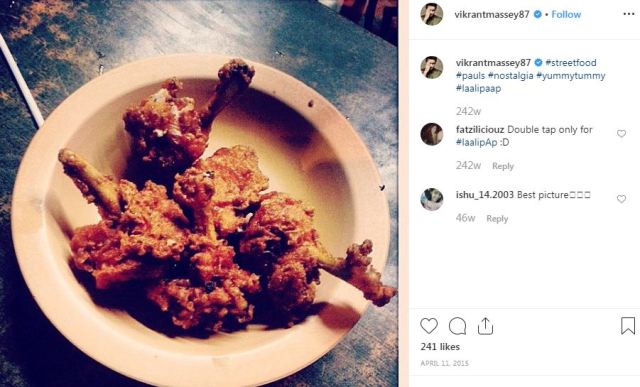Click the fried chicken photo

(x=199, y=194)
